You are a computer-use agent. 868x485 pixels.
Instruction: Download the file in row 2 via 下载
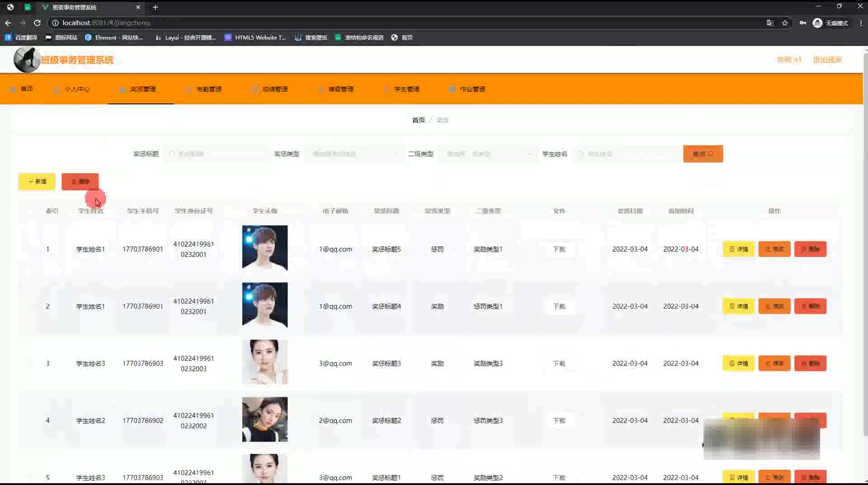[559, 306]
